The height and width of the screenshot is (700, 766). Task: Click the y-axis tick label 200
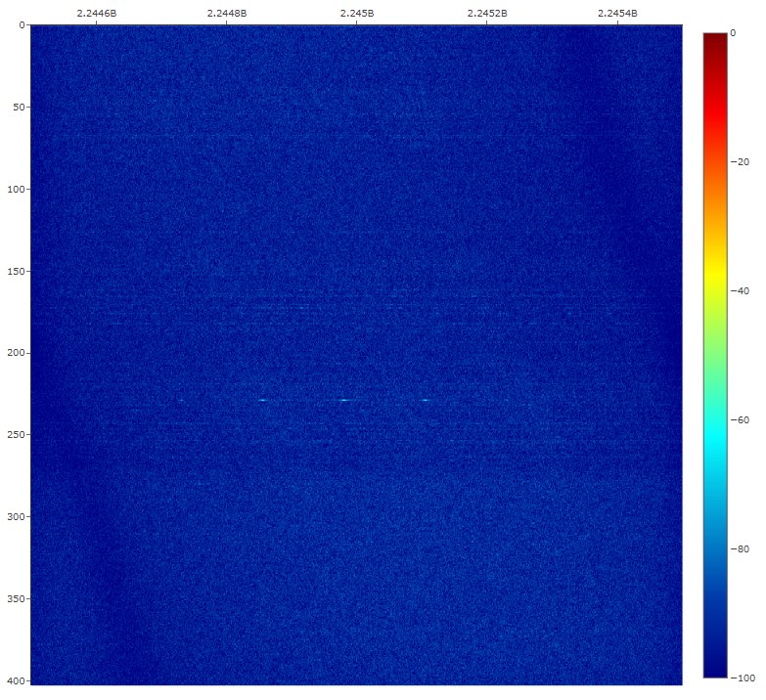click(16, 353)
